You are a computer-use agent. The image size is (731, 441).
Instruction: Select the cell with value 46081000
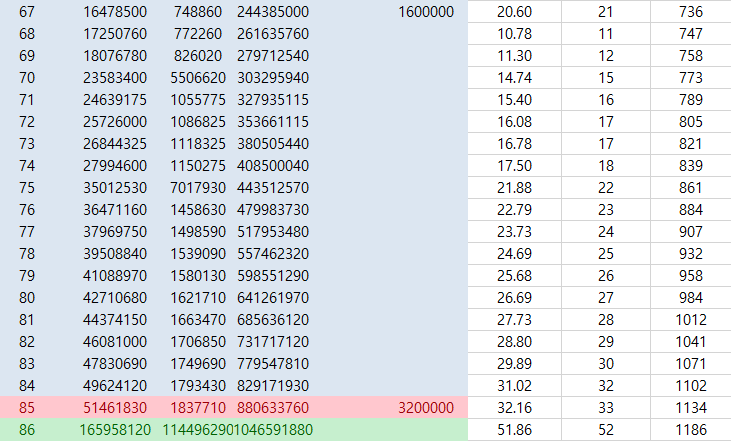tap(115, 342)
